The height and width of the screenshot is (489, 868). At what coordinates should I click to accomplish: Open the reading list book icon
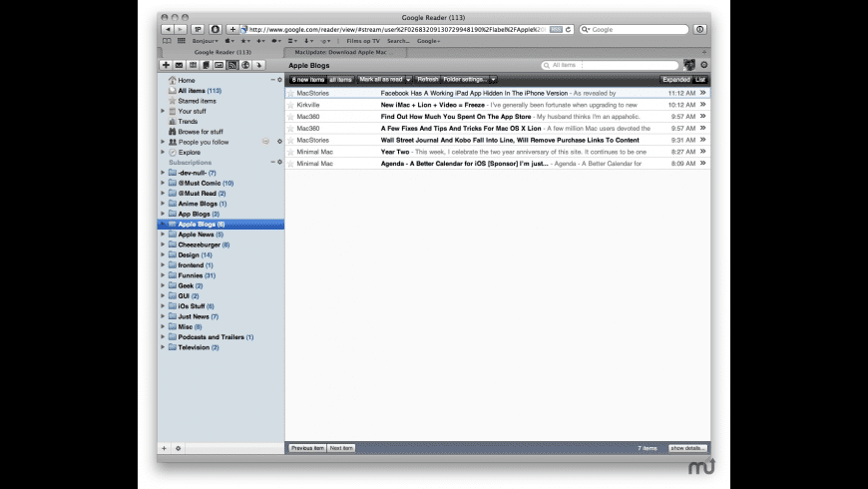167,41
